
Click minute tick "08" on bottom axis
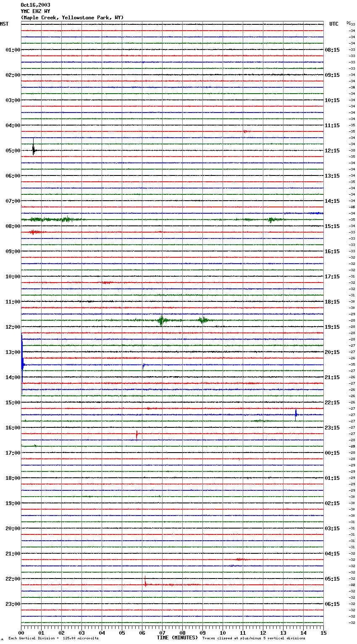click(182, 632)
